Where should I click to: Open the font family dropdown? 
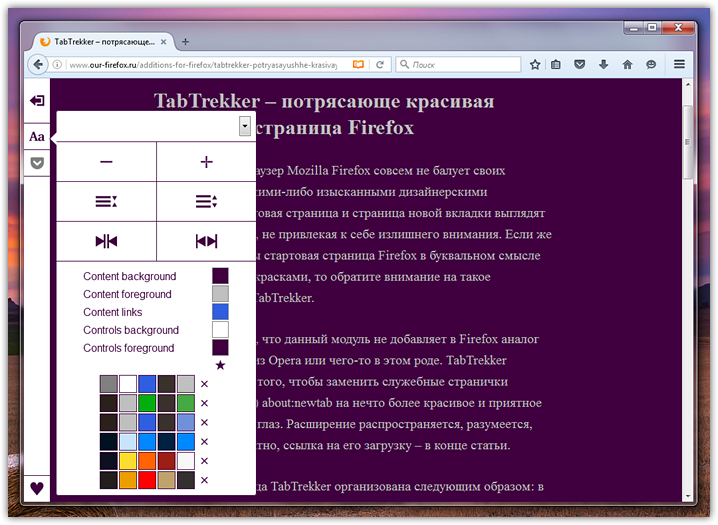click(245, 126)
